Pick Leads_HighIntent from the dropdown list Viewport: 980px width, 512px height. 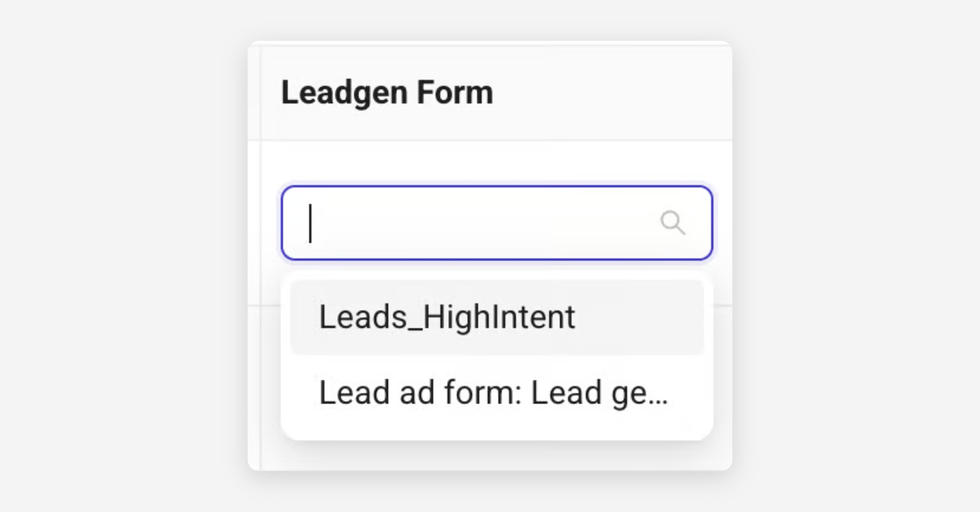[x=497, y=317]
